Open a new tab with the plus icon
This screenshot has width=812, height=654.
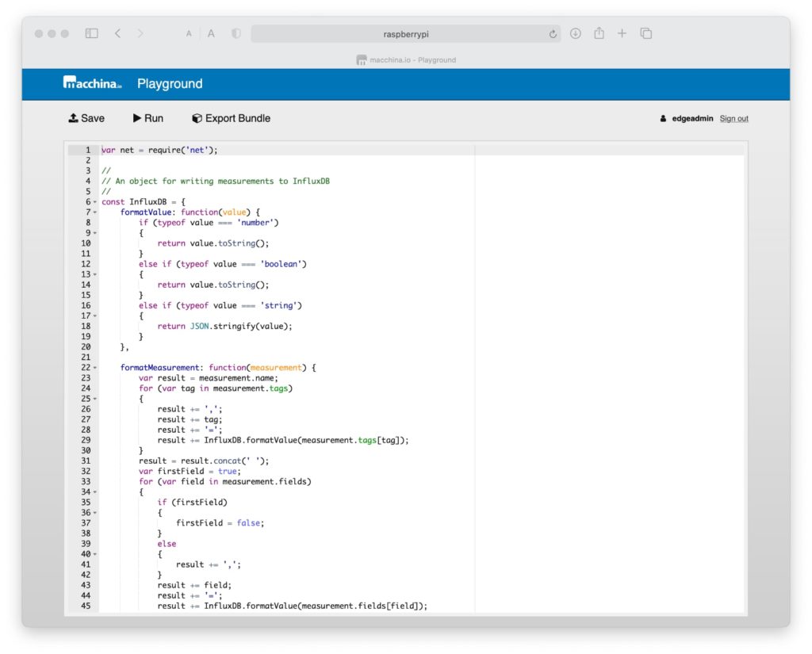tap(622, 33)
